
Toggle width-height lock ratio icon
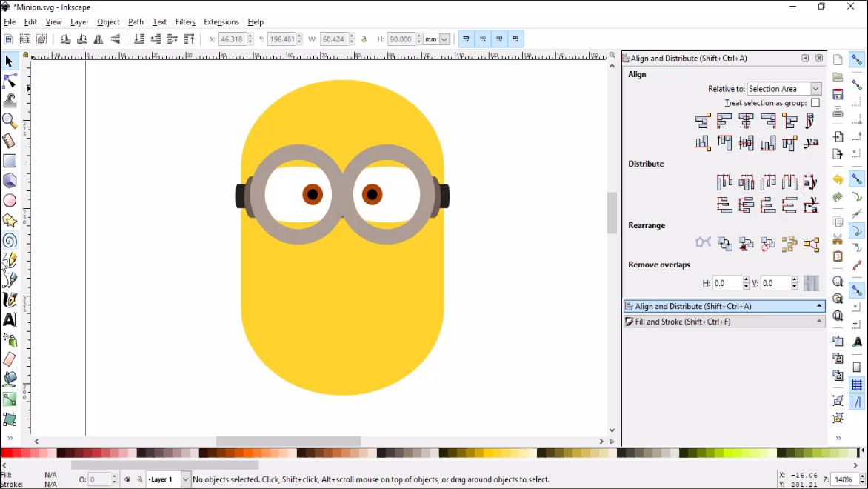[x=364, y=39]
